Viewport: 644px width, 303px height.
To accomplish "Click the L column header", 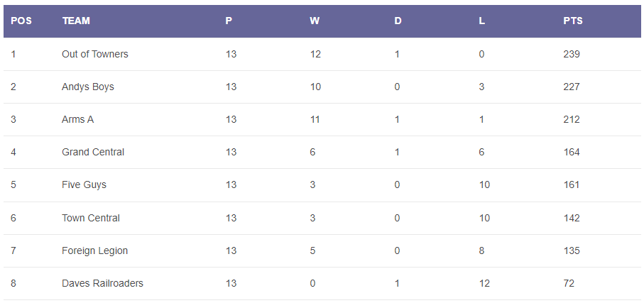I will click(x=482, y=21).
